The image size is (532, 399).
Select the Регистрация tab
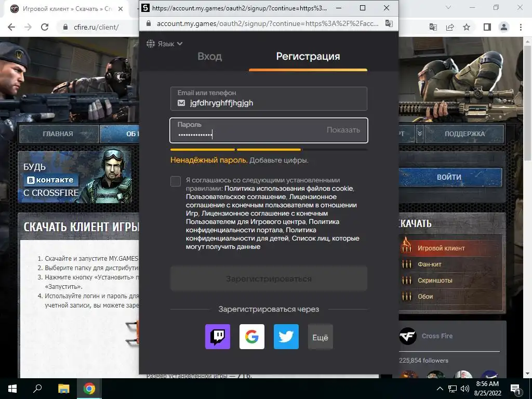tap(308, 56)
